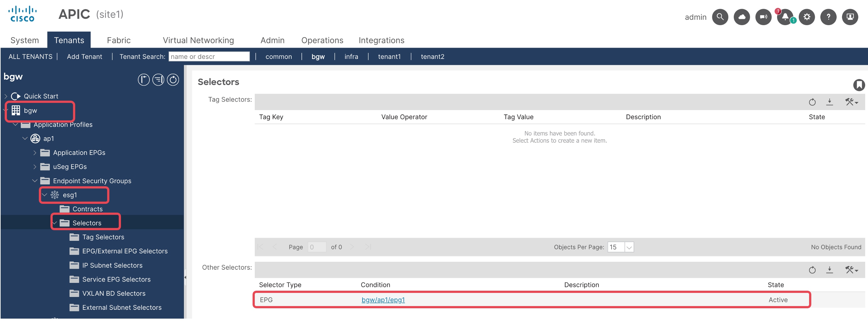Screen dimensions: 868x323
Task: Download the Other Selectors table
Action: pyautogui.click(x=829, y=270)
